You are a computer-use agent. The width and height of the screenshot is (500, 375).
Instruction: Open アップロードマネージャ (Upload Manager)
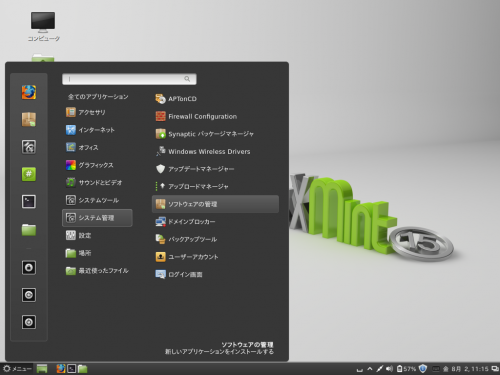(x=215, y=186)
